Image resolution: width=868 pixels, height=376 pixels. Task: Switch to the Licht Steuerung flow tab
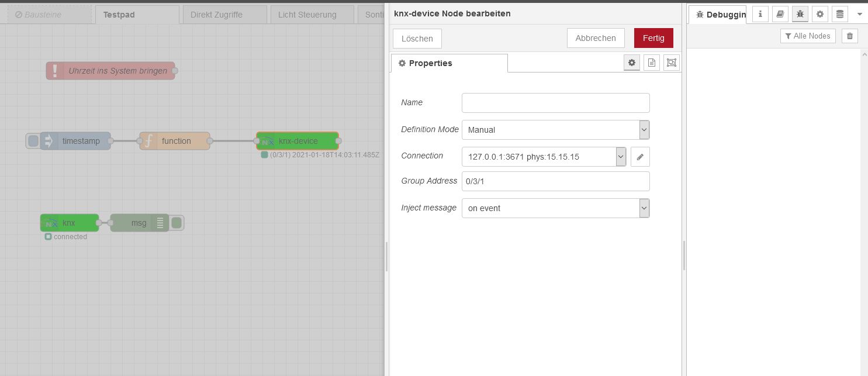pos(310,15)
